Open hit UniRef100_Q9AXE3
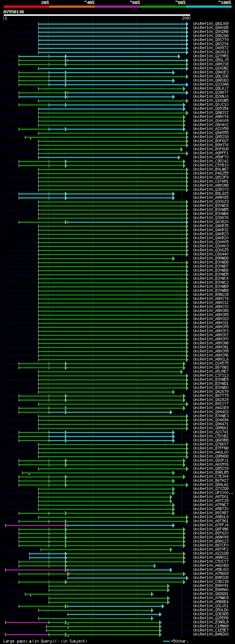Screen dimensions: 235x644 pos(211,72)
